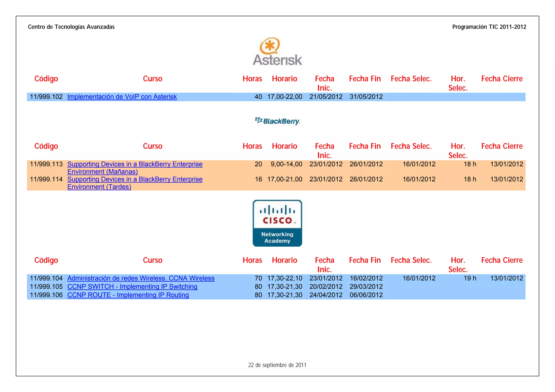Click Horario header in BlackBerry table
555x392 pixels.
click(285, 146)
